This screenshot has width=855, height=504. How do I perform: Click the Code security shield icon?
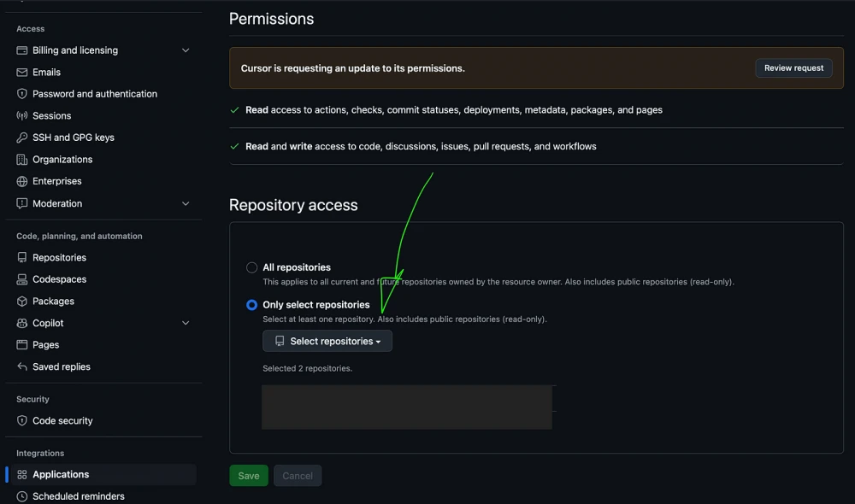[x=22, y=421]
